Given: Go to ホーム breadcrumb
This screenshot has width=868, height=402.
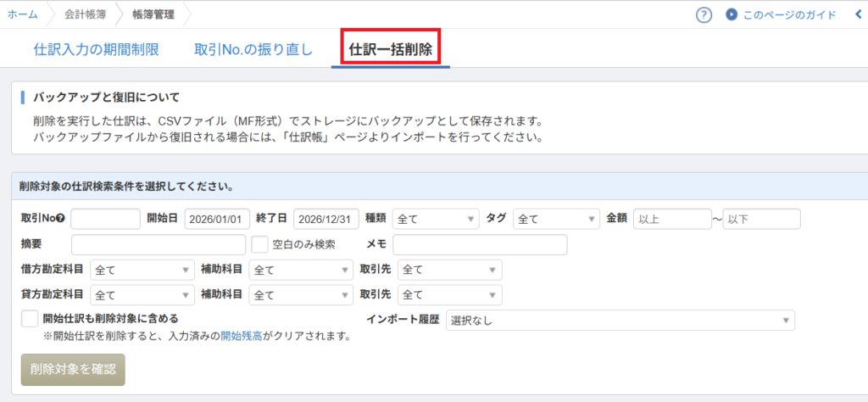Looking at the screenshot, I should (23, 15).
